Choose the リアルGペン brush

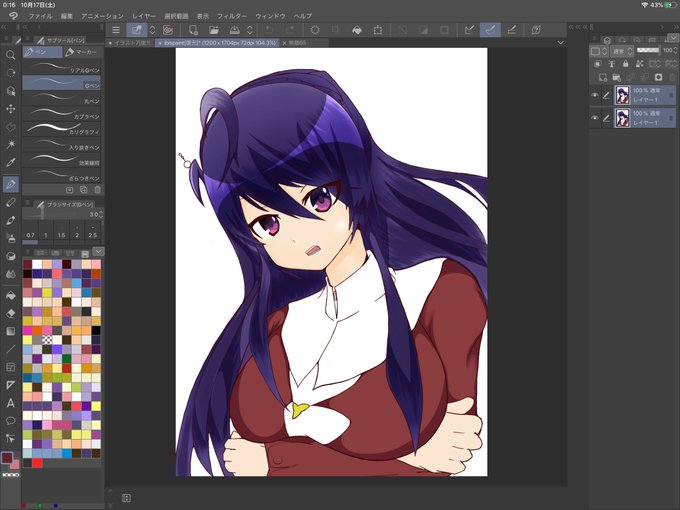61,67
